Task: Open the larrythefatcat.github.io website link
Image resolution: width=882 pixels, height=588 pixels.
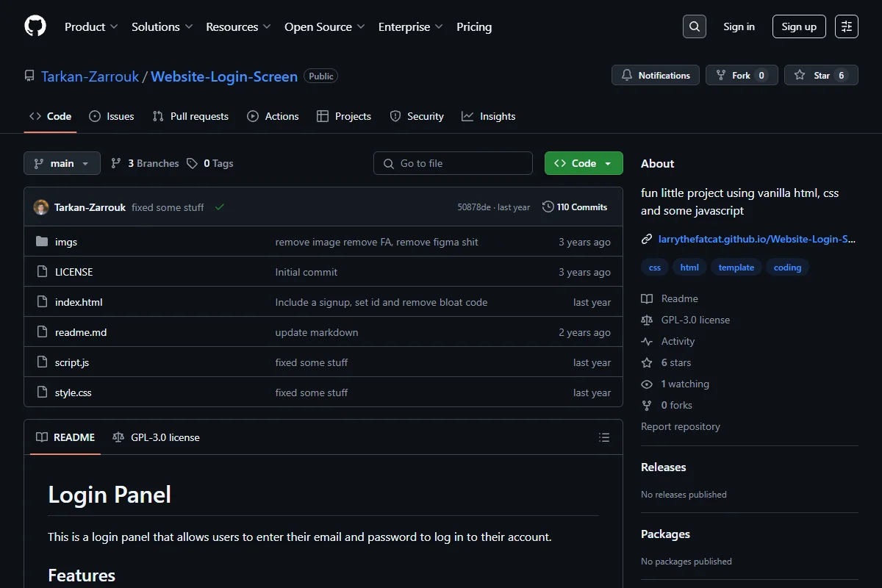Action: (x=757, y=239)
